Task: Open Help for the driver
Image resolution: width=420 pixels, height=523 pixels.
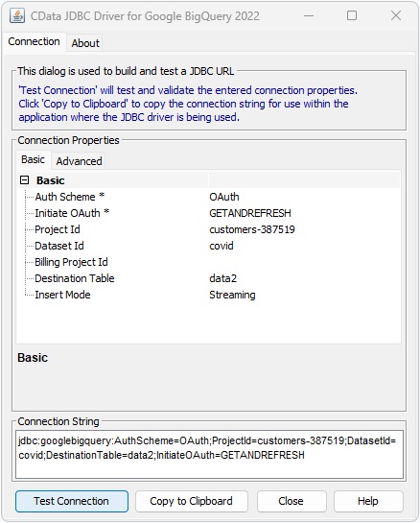Action: click(x=368, y=501)
